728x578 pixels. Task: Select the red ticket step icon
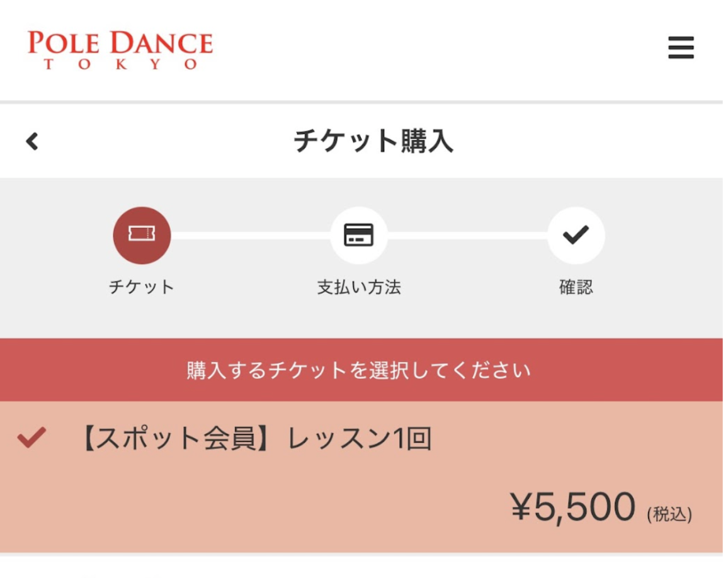click(x=141, y=235)
